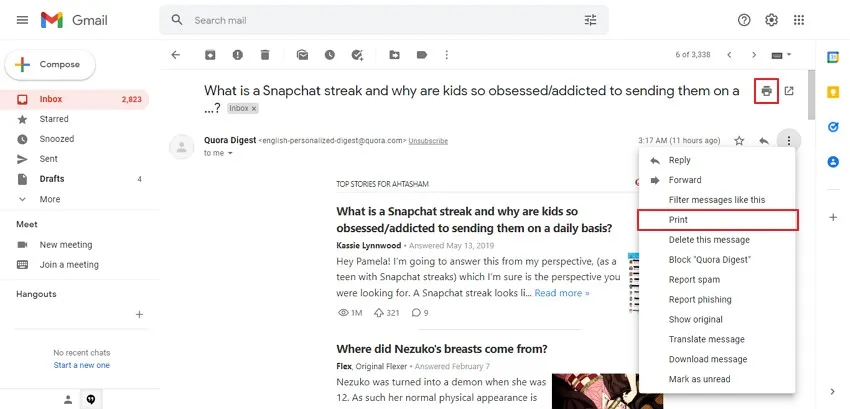Image resolution: width=850 pixels, height=409 pixels.
Task: Archive this email from toolbar
Action: point(210,55)
